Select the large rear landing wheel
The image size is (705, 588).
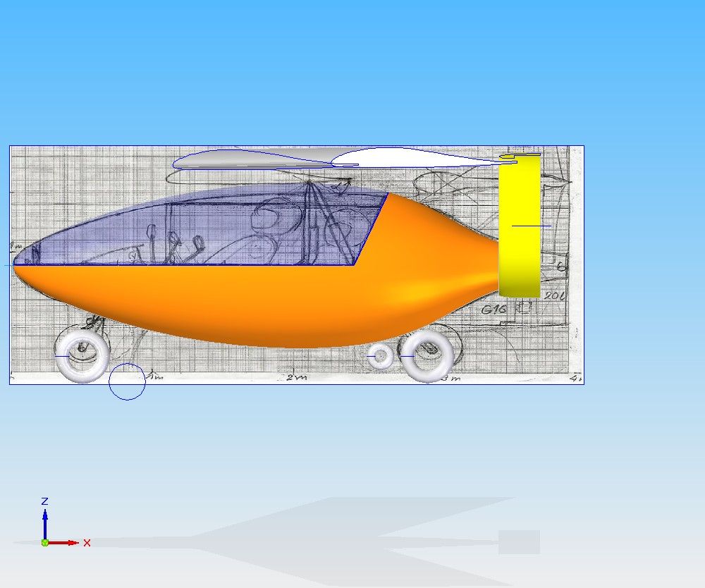[427, 356]
